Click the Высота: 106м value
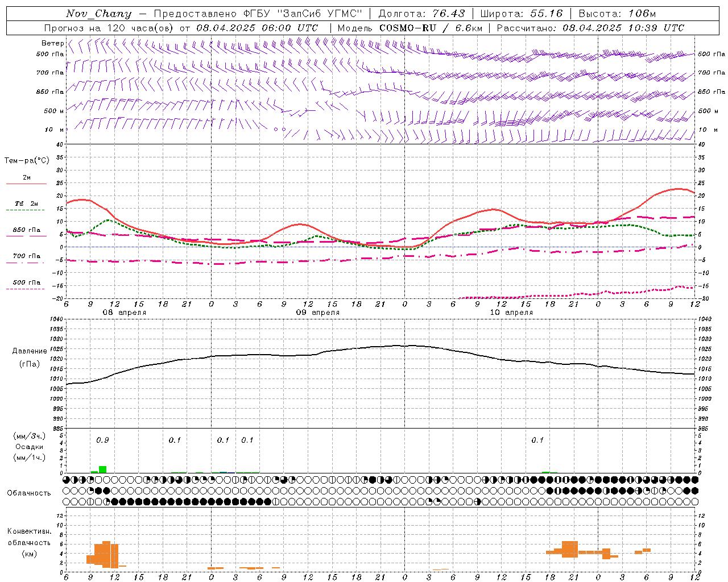Screen dimensions: 728x582 [x=617, y=14]
